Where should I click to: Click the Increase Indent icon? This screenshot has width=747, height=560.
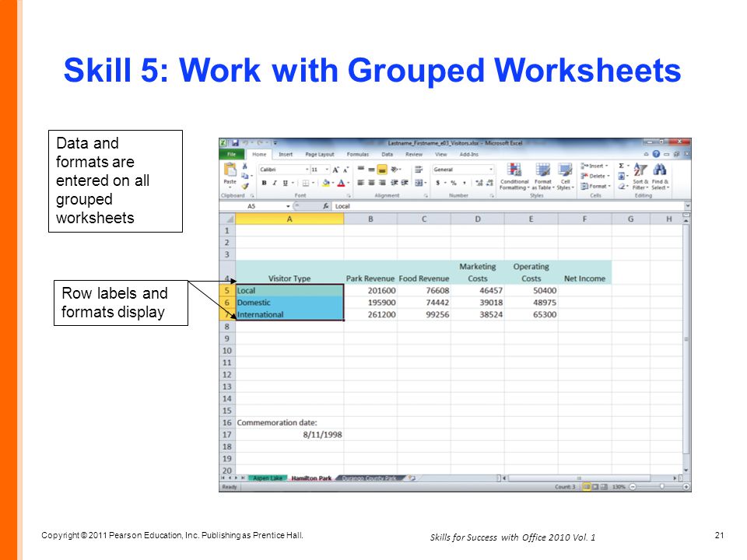405,183
